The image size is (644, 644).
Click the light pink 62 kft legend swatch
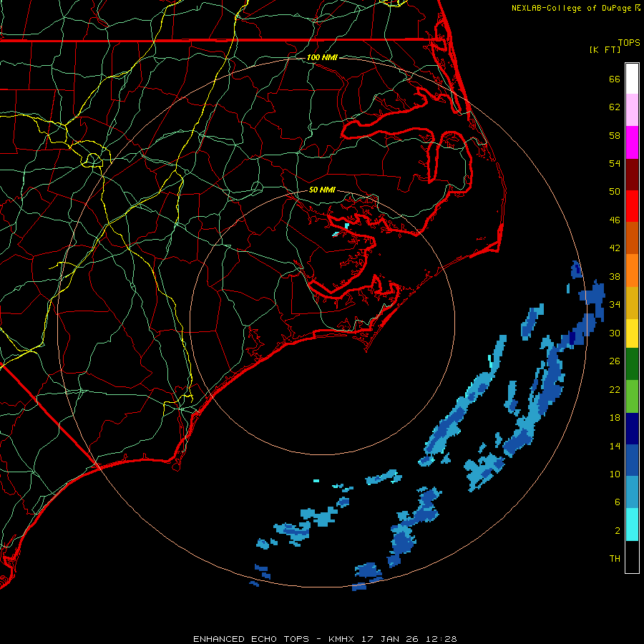[x=632, y=110]
